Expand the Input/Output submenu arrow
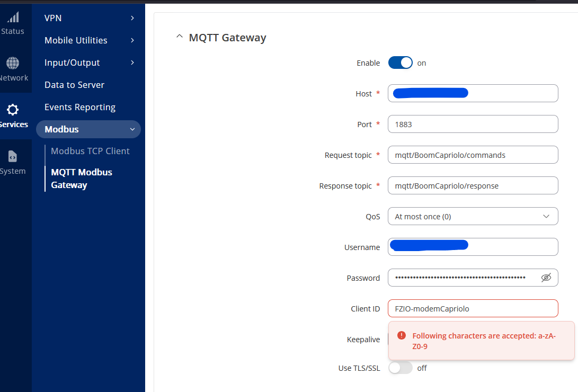The height and width of the screenshot is (392, 578). point(132,63)
